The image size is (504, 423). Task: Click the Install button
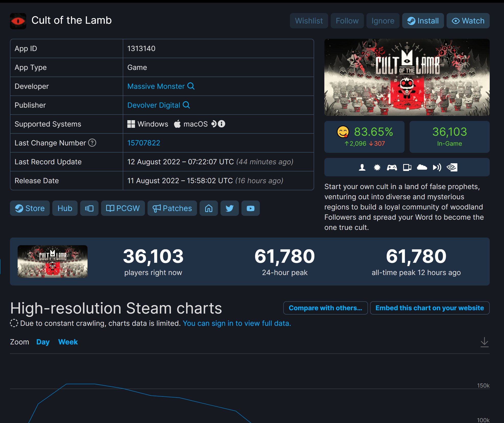point(423,21)
